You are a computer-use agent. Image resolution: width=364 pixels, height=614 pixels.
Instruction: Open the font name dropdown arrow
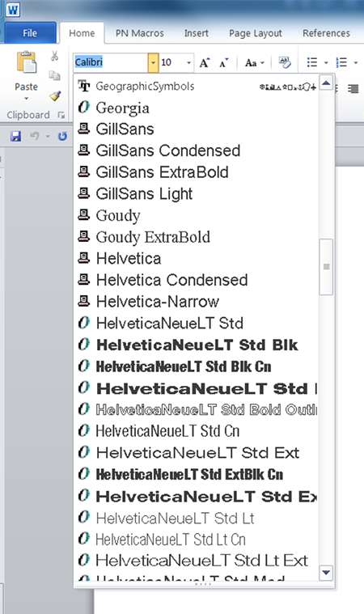154,62
